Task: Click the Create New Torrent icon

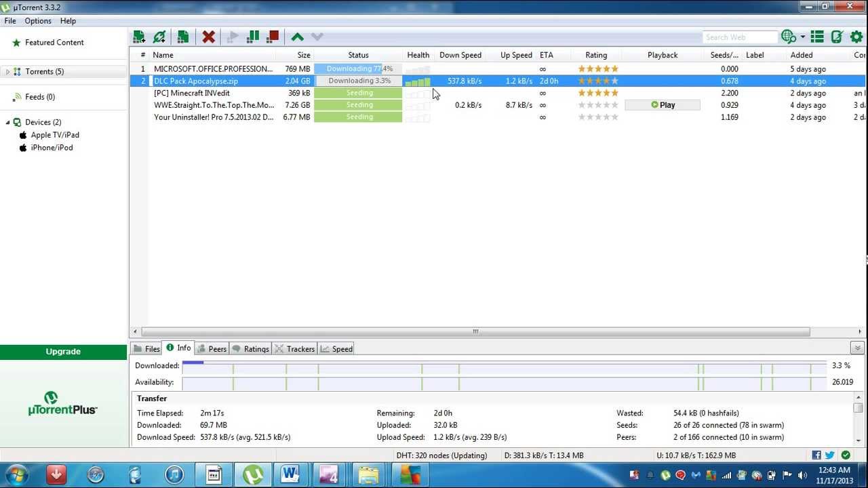Action: click(182, 37)
